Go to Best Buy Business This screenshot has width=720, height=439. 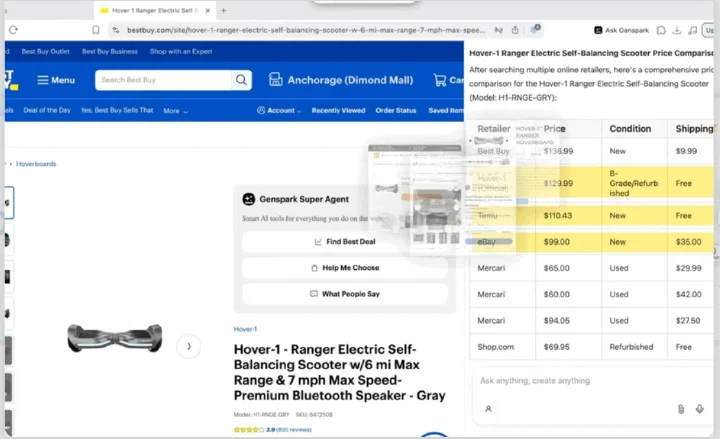coord(110,51)
